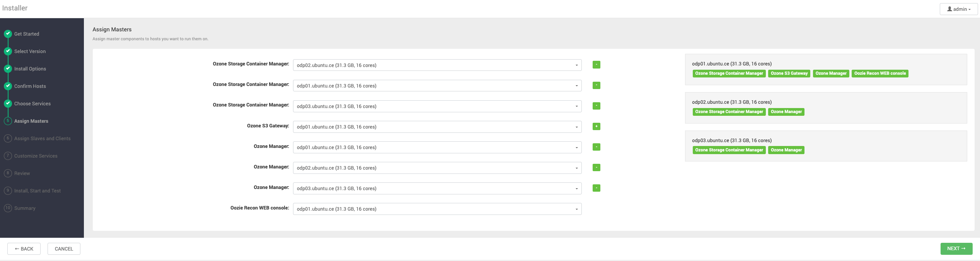980x261 pixels.
Task: Remove the Ozone Manager set to odp01
Action: click(596, 147)
